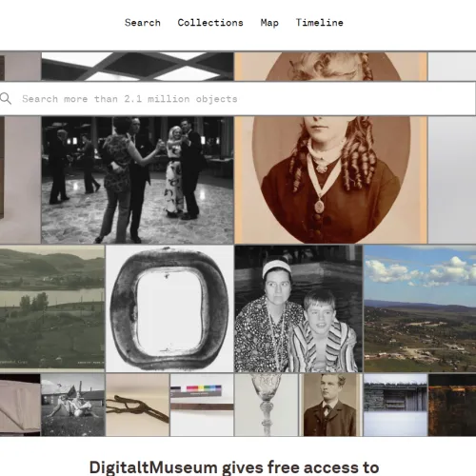Open the snowy log cabin thumbnail
Viewport: 476px width, 476px height.
pyautogui.click(x=395, y=405)
